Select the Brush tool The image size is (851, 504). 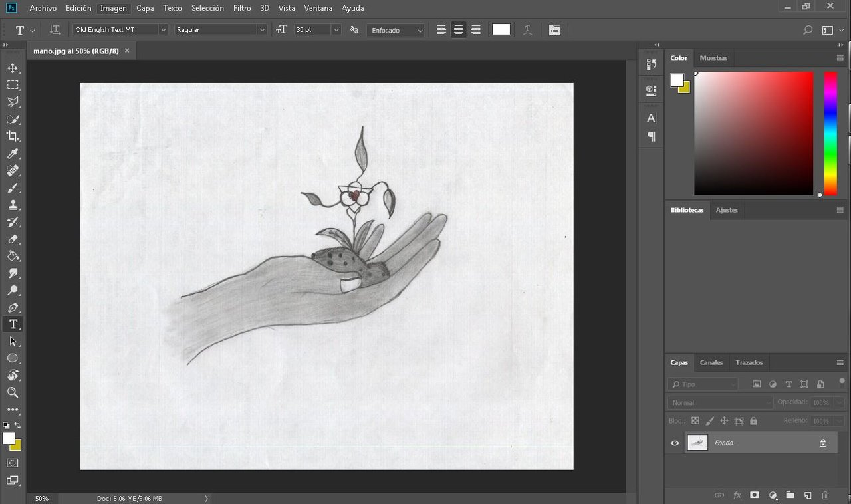coord(13,188)
